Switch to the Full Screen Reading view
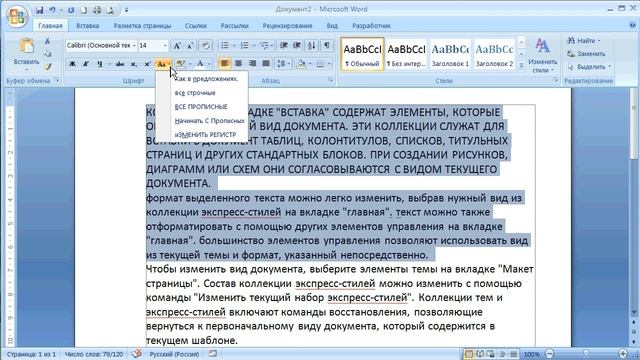This screenshot has width=640, height=360. point(480,353)
